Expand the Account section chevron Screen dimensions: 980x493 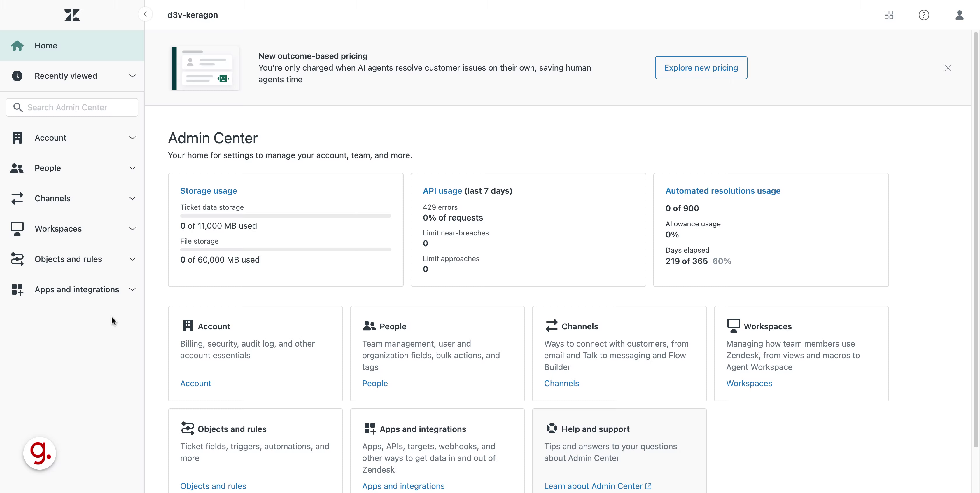pyautogui.click(x=132, y=138)
